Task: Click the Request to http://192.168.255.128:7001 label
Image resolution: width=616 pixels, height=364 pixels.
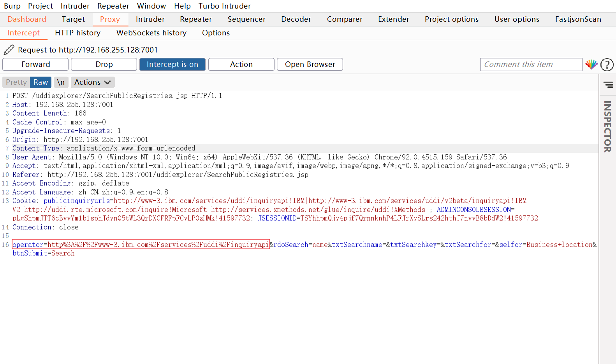Action: (88, 50)
